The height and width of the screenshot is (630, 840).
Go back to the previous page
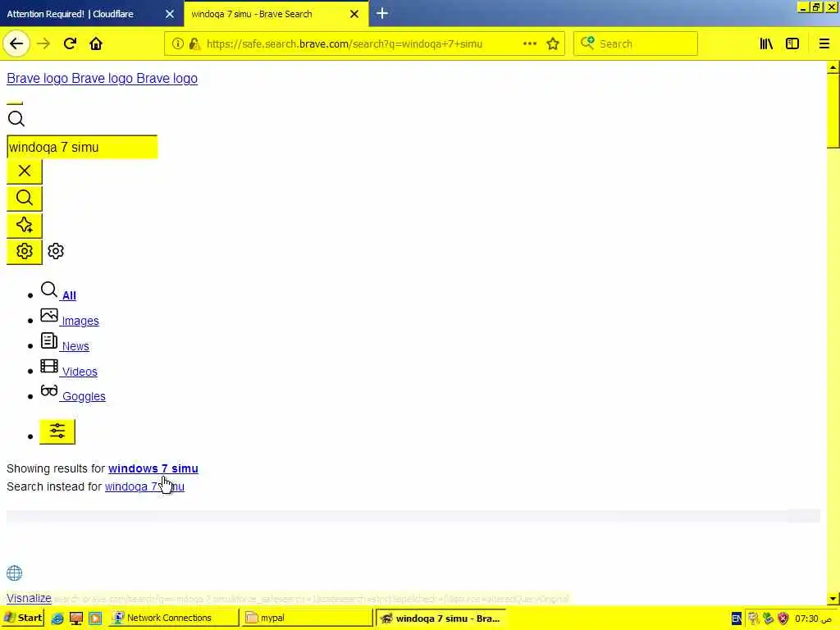16,44
